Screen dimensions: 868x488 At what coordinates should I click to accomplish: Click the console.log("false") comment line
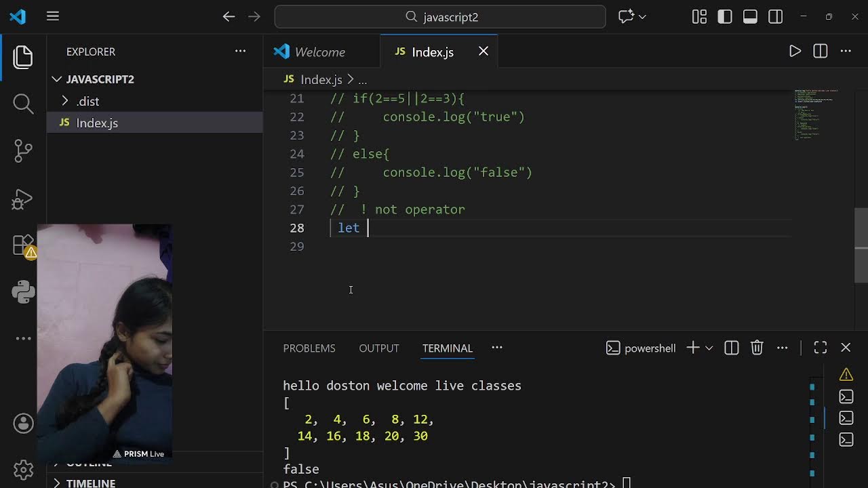click(431, 172)
